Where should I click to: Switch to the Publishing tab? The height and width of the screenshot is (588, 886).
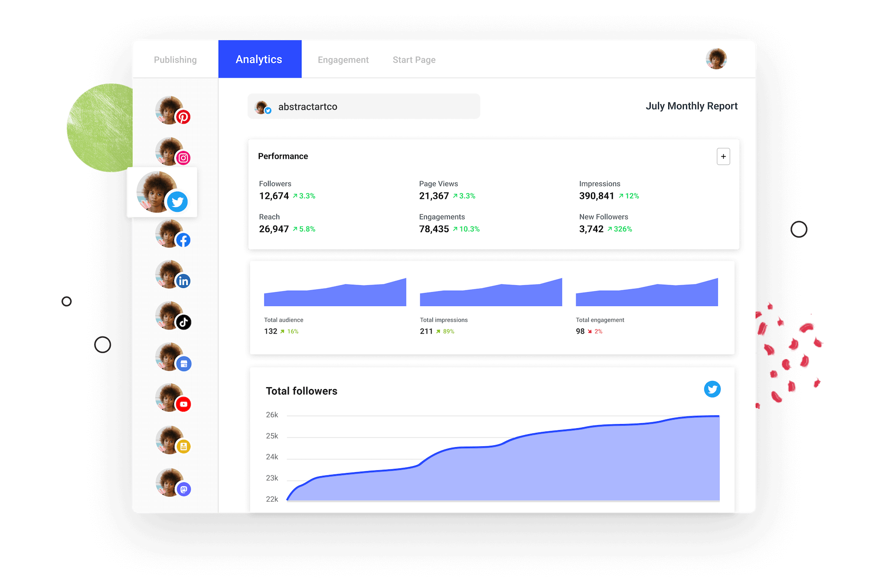click(175, 59)
